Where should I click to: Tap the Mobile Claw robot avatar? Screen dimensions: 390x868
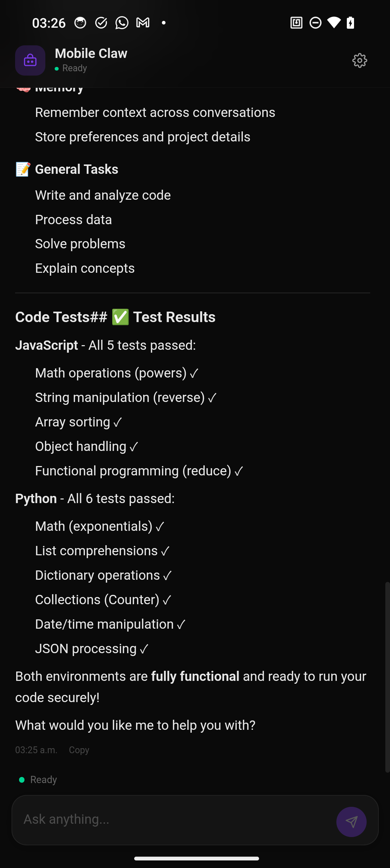tap(30, 60)
